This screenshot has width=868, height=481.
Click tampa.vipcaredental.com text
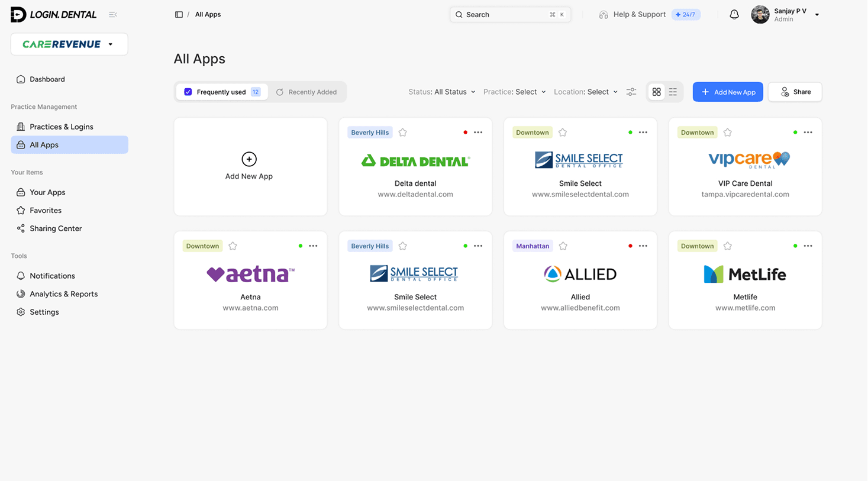[745, 194]
